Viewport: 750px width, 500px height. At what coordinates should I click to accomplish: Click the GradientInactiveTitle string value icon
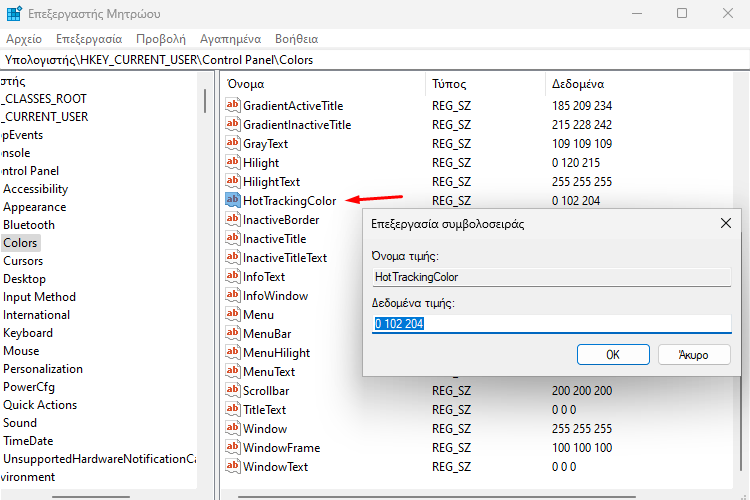pos(232,124)
